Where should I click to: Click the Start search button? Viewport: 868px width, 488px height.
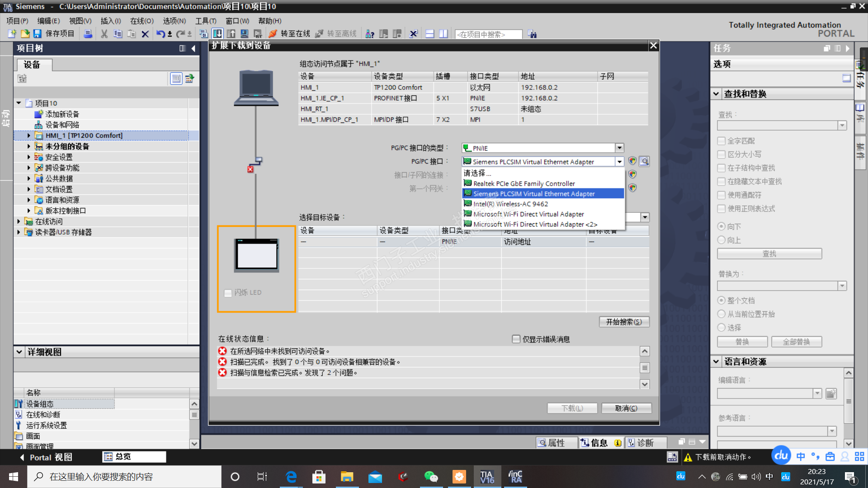click(x=624, y=322)
